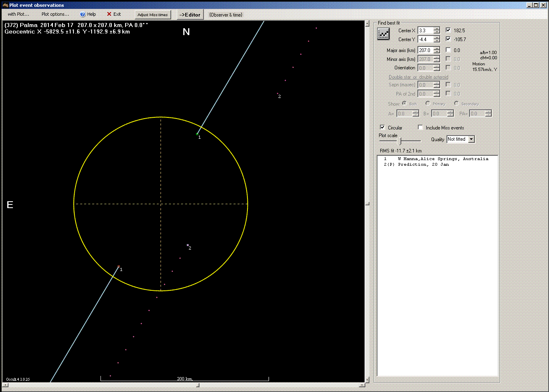The image size is (549, 392).
Task: Click the plot horizontal scrollbar right arrow
Action: click(x=361, y=385)
